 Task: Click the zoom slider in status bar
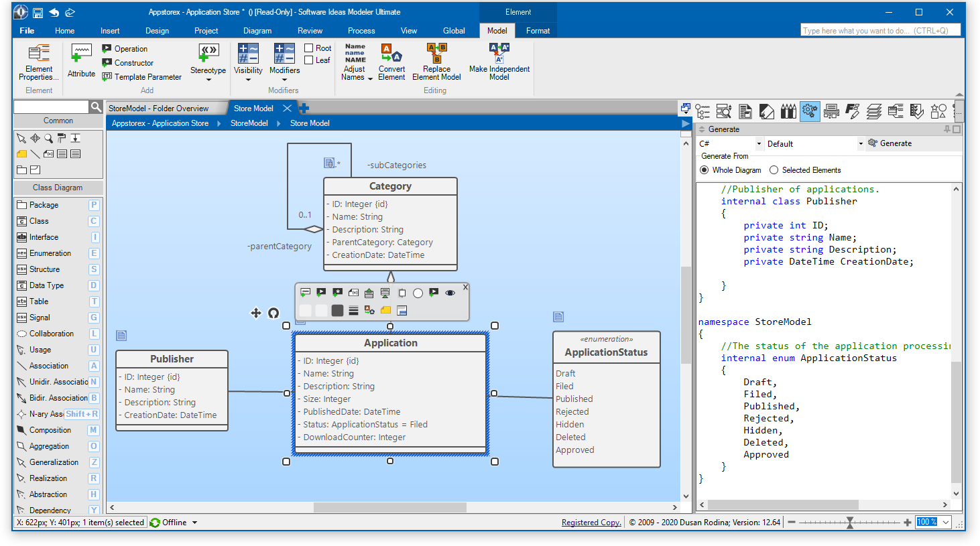[x=849, y=523]
